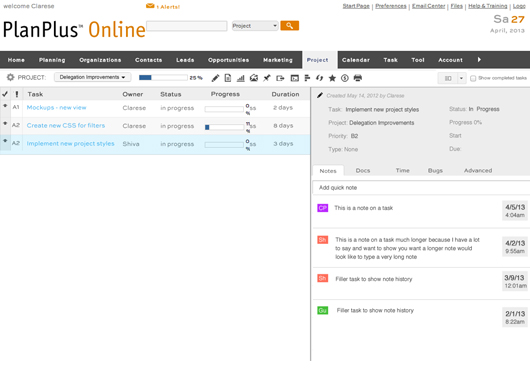Click progress bar of Create new CSS row
This screenshot has height=370, width=530.
[224, 127]
